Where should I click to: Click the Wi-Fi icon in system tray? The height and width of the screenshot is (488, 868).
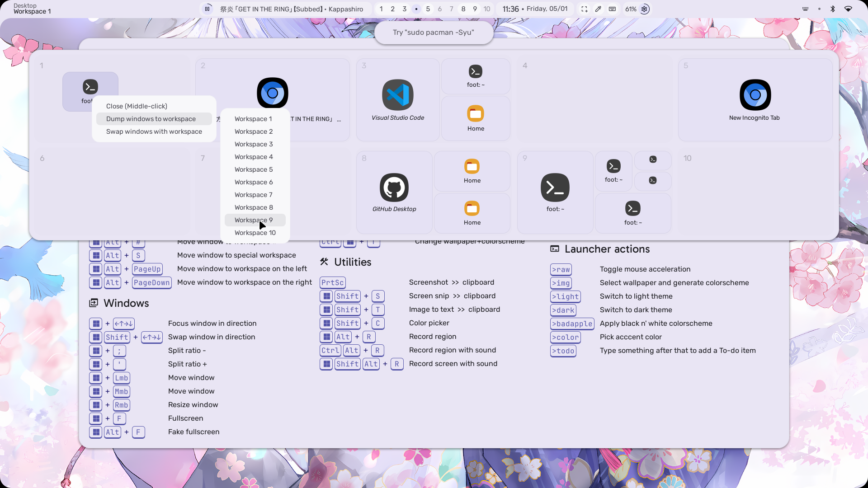tap(848, 9)
